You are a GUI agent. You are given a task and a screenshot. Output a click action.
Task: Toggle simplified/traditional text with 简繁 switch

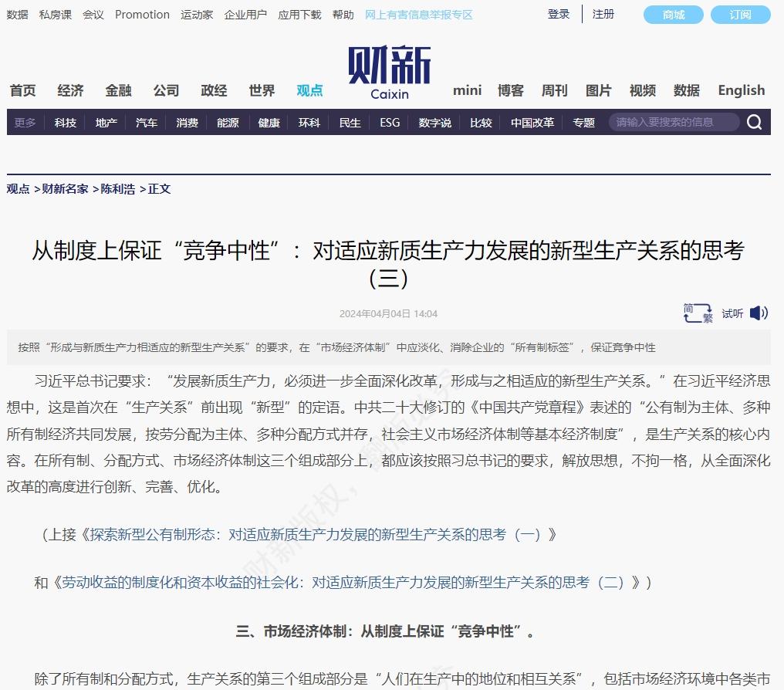click(x=696, y=313)
